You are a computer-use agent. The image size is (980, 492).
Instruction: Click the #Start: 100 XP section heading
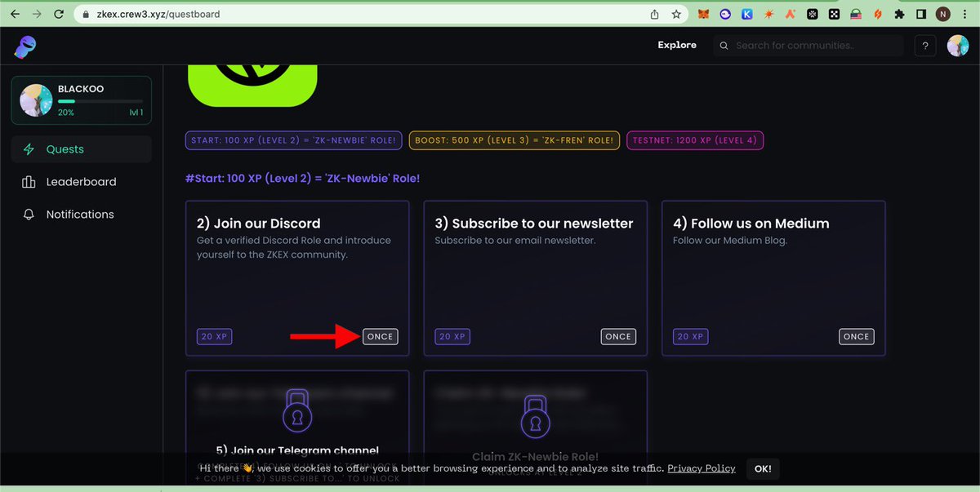tap(303, 178)
